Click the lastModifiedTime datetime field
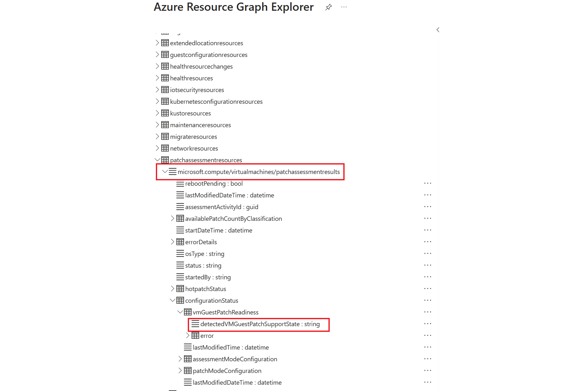 pos(231,347)
